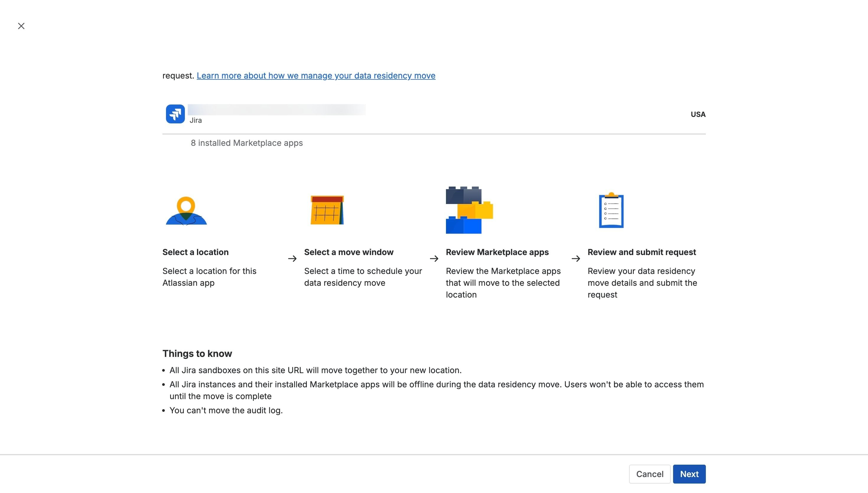Close the data residency move dialog
Image resolution: width=868 pixels, height=493 pixels.
click(x=21, y=26)
